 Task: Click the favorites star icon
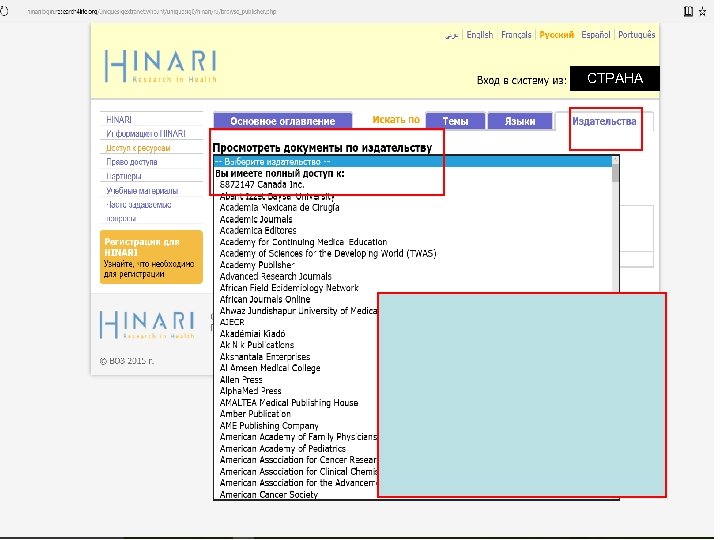point(703,11)
